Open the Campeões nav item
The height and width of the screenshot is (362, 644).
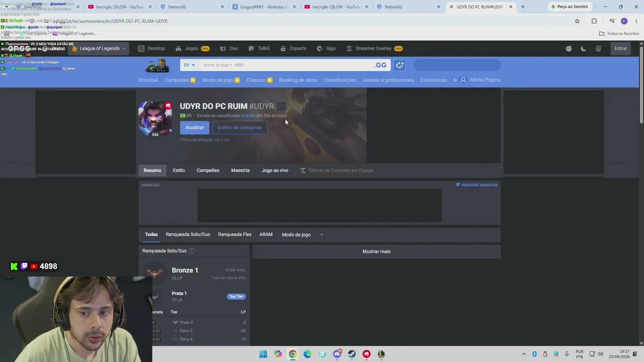coord(180,80)
